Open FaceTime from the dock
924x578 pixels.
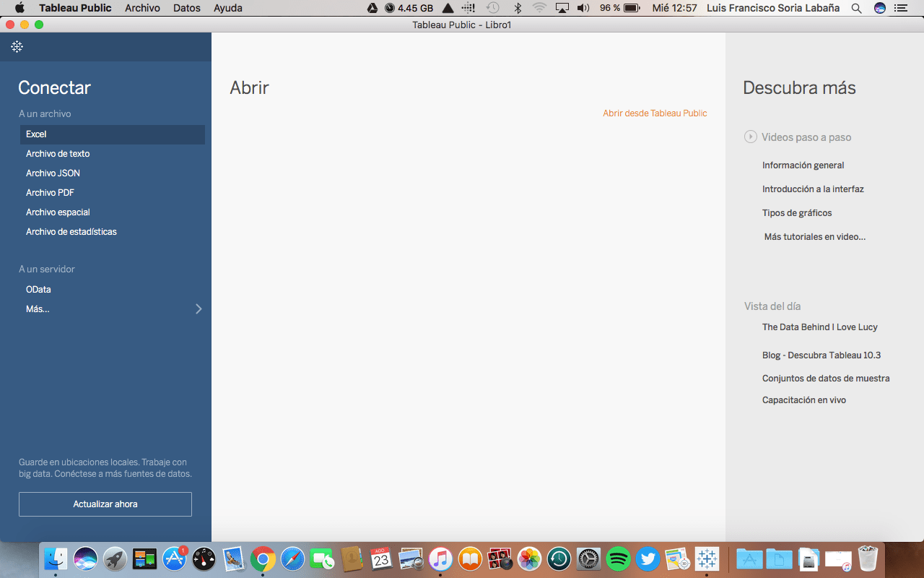point(322,558)
